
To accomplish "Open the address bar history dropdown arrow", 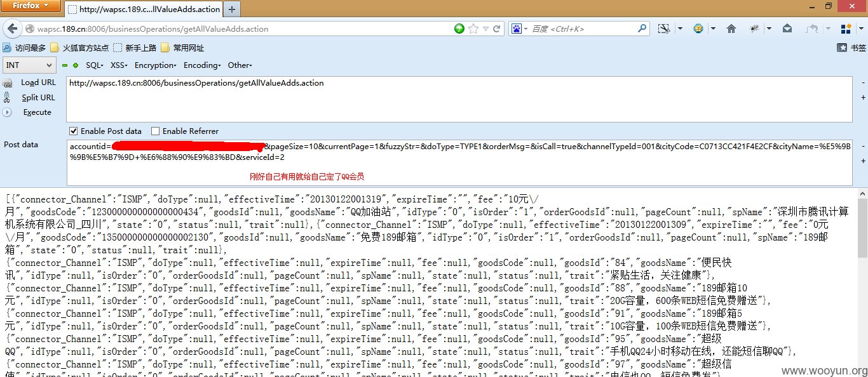I will tap(485, 29).
